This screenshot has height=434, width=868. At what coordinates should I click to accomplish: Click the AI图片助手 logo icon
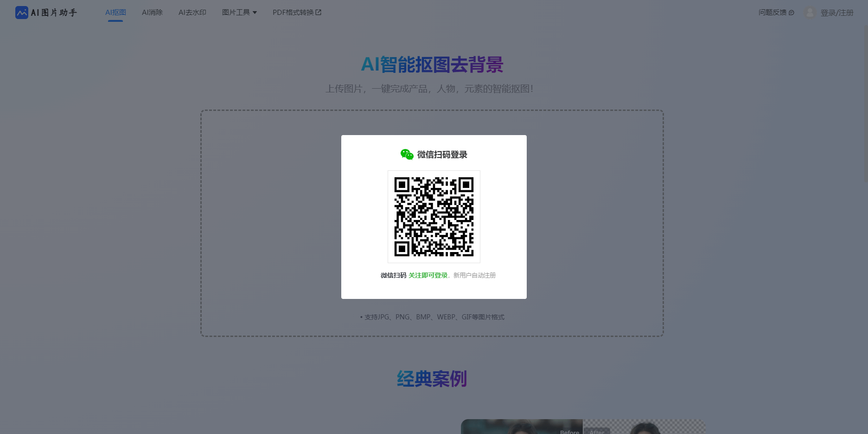(x=22, y=13)
